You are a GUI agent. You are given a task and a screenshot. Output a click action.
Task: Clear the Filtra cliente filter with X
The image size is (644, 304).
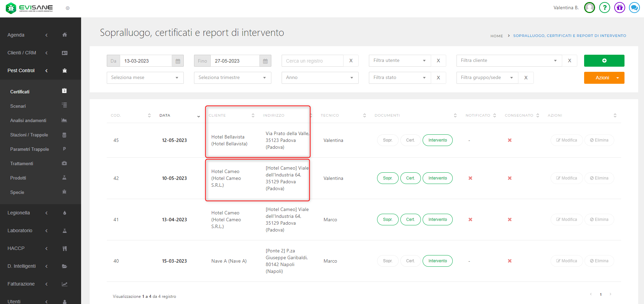[x=569, y=61]
